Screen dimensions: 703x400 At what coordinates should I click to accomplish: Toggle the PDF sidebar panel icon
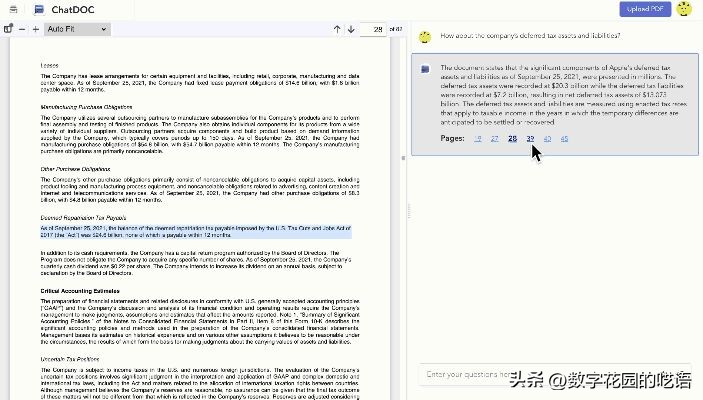8,29
